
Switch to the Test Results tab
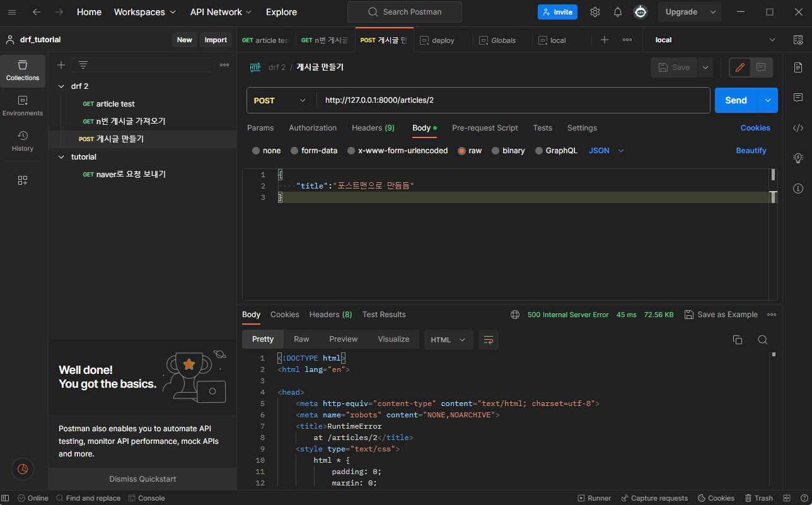pos(384,315)
